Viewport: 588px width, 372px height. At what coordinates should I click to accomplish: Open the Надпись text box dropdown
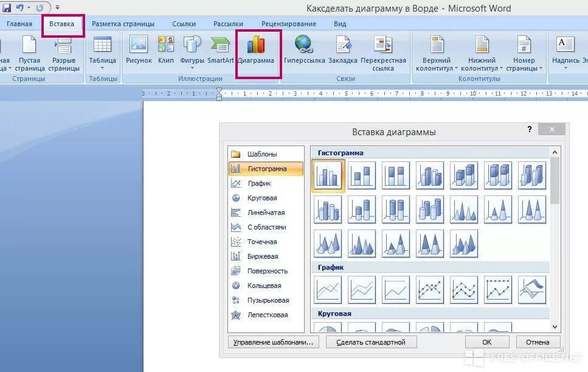(566, 54)
